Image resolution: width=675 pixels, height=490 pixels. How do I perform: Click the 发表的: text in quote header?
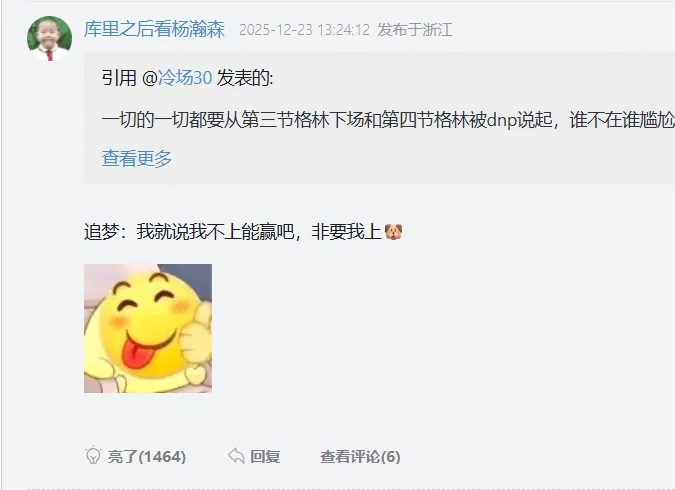coord(245,78)
